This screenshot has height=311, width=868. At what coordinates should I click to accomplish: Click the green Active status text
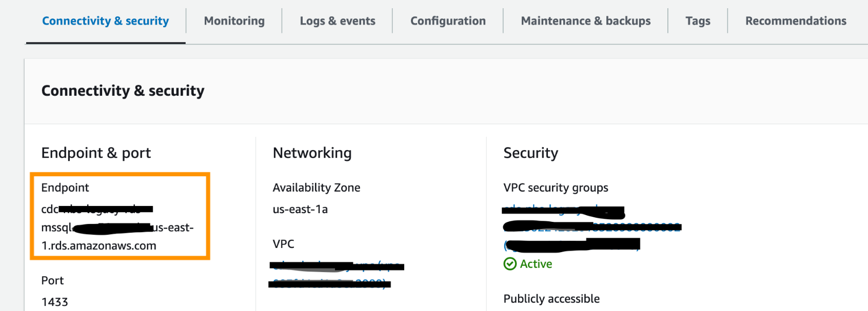click(x=536, y=264)
